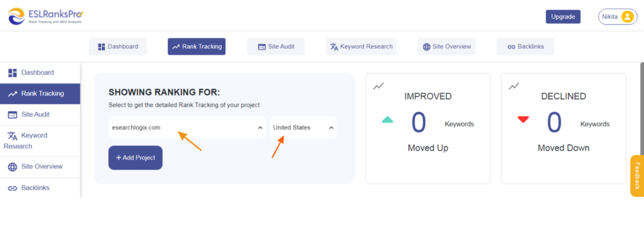Select the Rank Tracking top tab

[x=196, y=46]
